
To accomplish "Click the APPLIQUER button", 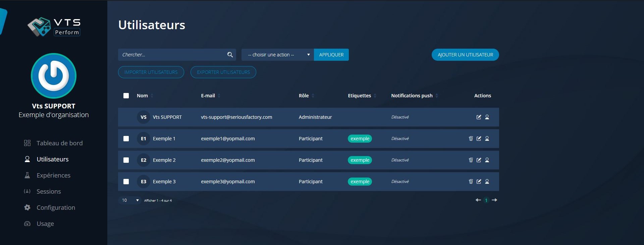I will (x=331, y=55).
